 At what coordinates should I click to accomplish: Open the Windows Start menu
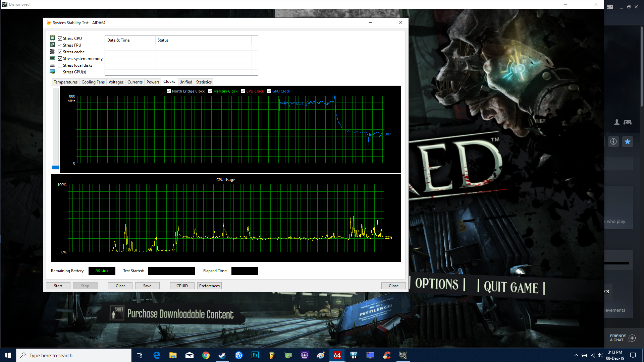click(8, 355)
